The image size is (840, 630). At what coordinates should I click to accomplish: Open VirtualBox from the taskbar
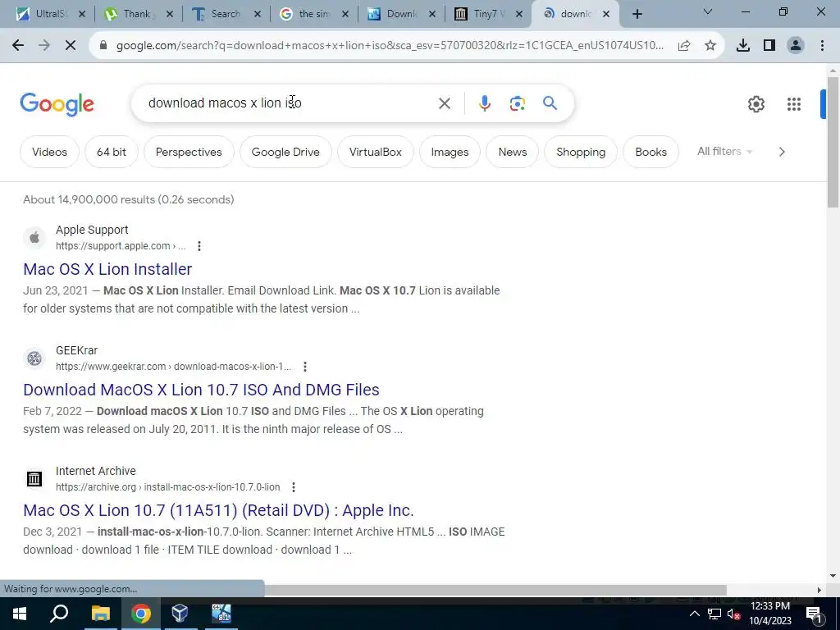tap(180, 614)
